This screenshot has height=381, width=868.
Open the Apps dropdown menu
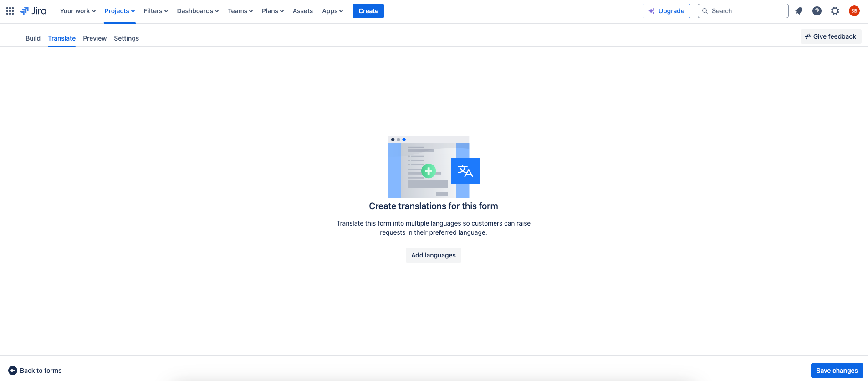click(332, 11)
